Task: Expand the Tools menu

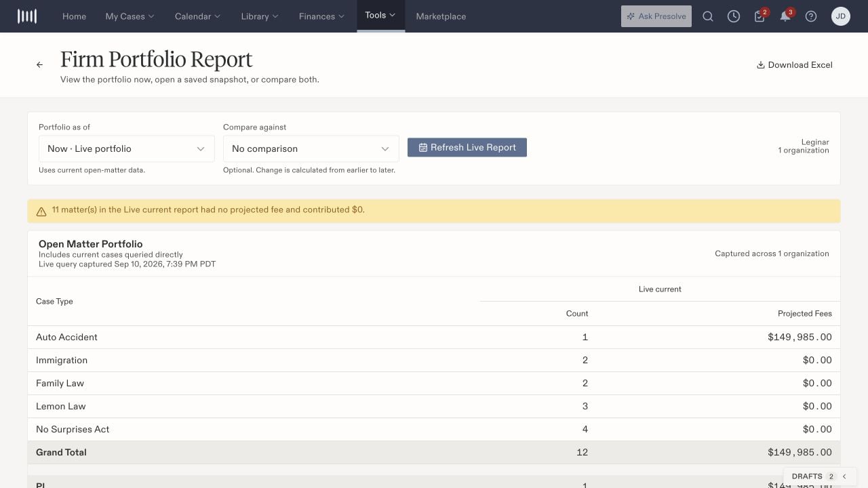Action: [380, 16]
